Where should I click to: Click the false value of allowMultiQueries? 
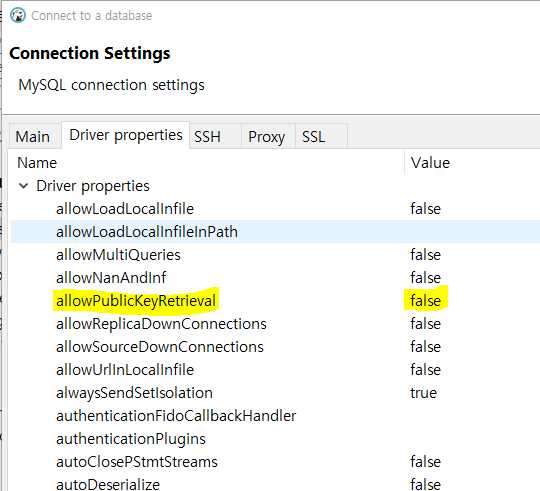point(425,255)
